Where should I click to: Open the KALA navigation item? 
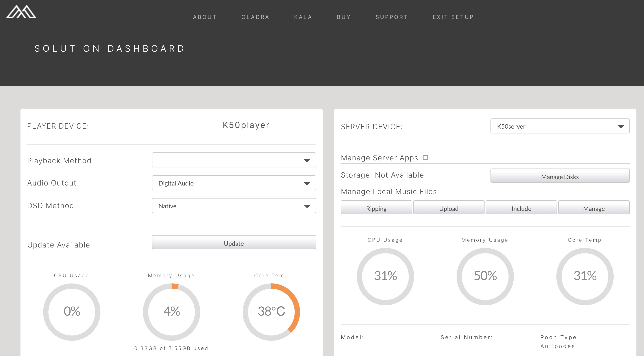[303, 17]
